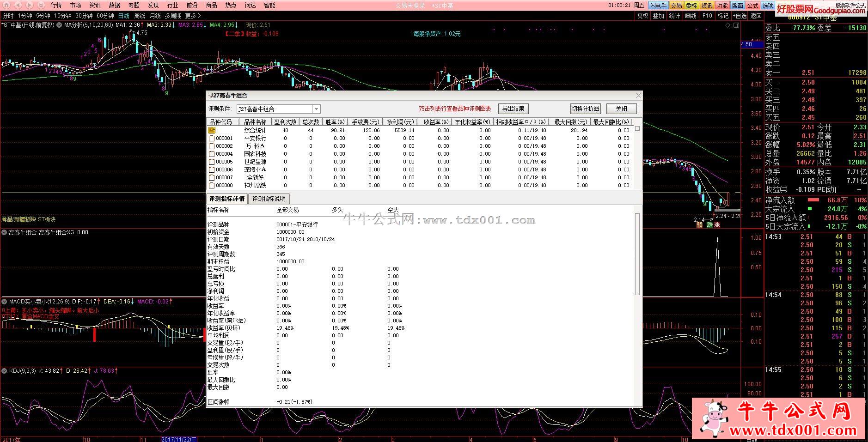
Task: Tick the checkbox for 000001 平安银行
Action: (x=212, y=138)
